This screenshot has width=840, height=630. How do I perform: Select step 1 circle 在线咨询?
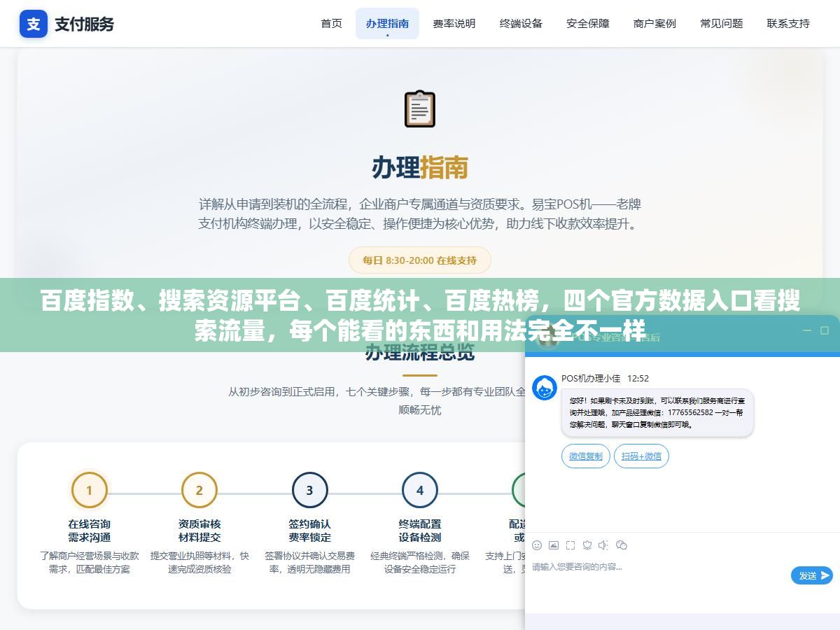tap(89, 490)
